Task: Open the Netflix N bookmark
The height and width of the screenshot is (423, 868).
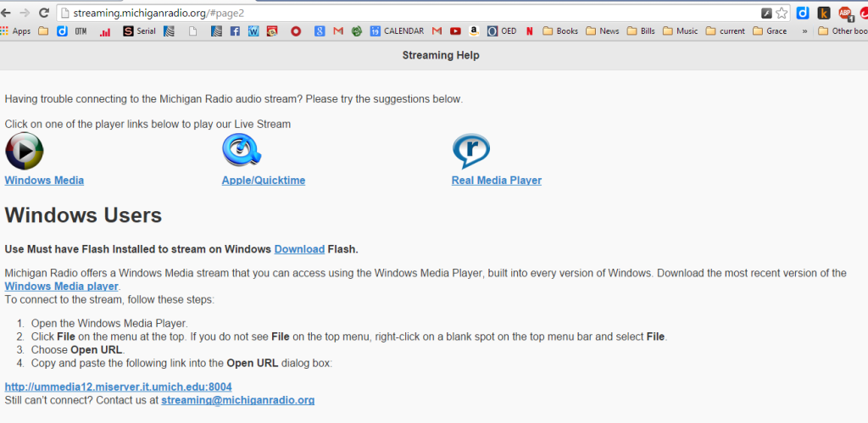Action: point(529,31)
